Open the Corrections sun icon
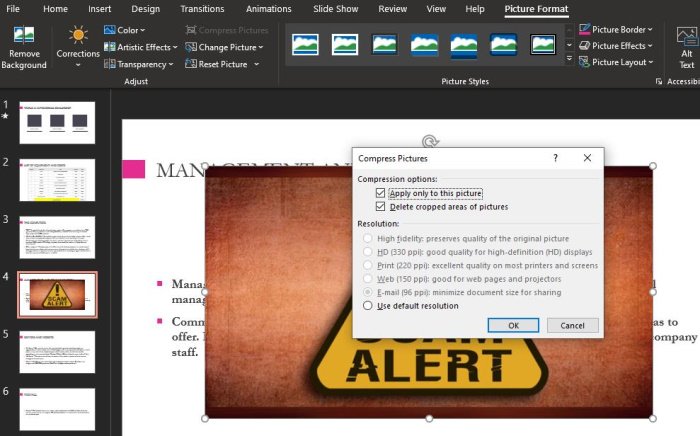The image size is (700, 436). coord(78,35)
